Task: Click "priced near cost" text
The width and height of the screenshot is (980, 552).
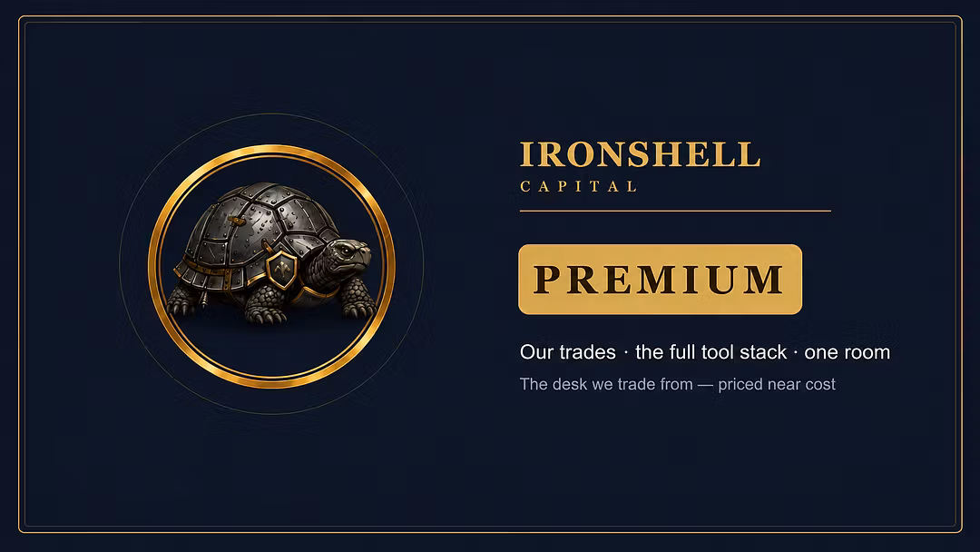Action: pyautogui.click(x=776, y=384)
